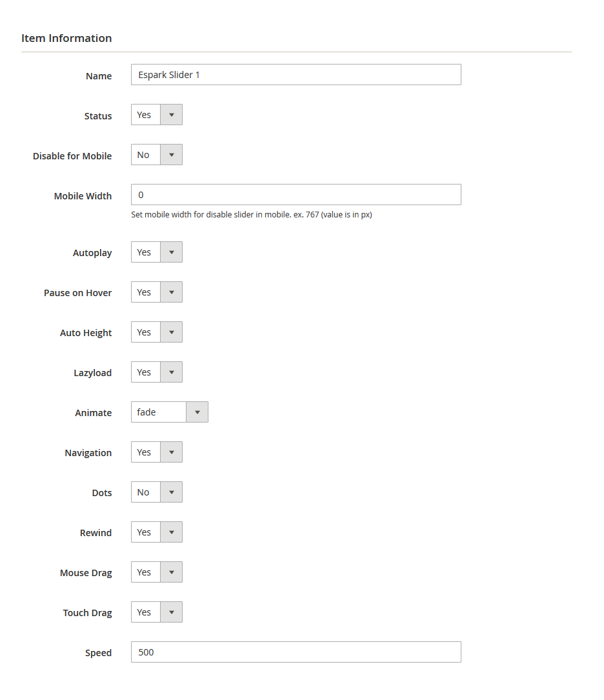Open the Dots dropdown
Screen dimensions: 604x700
tap(157, 492)
